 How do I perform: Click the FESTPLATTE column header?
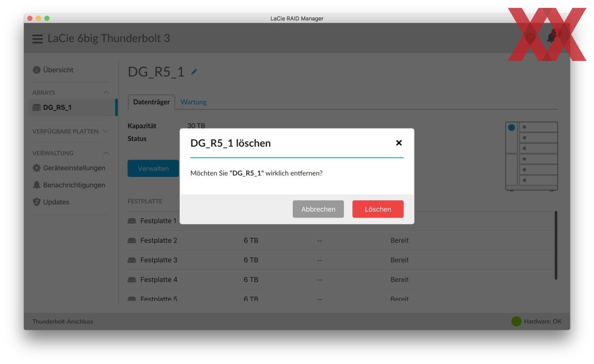pyautogui.click(x=145, y=201)
